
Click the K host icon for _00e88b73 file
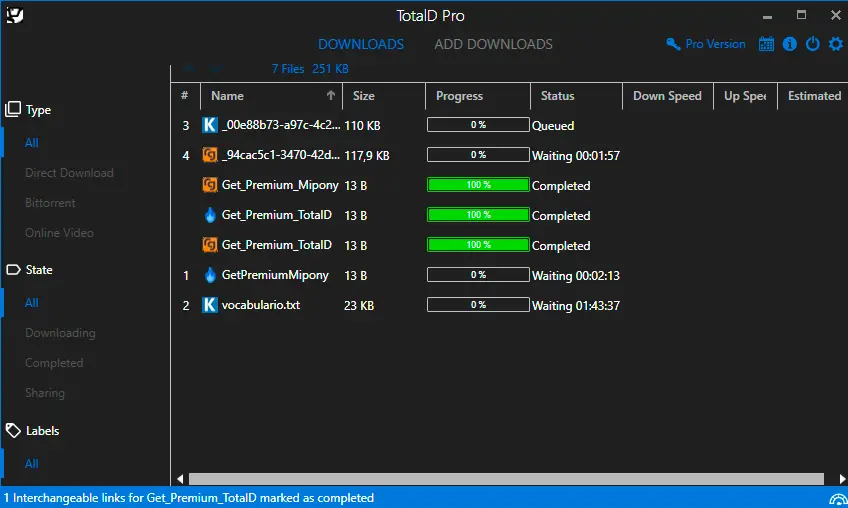click(x=210, y=125)
